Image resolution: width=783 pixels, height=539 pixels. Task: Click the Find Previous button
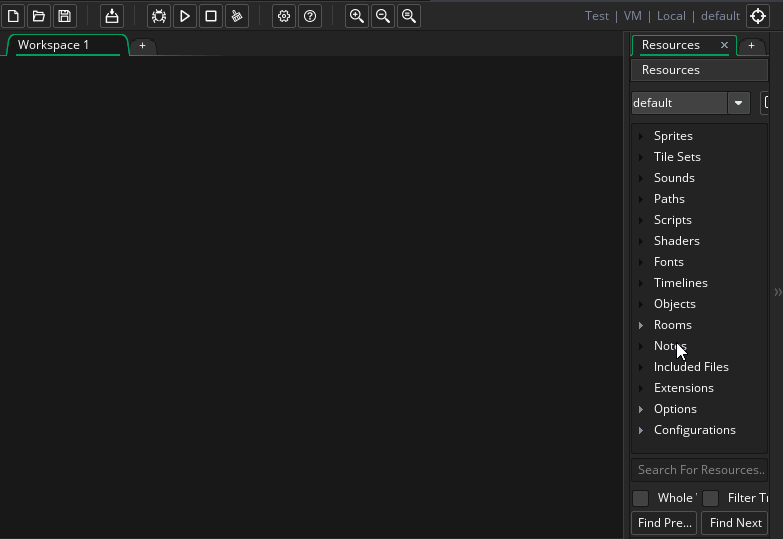pyautogui.click(x=664, y=523)
